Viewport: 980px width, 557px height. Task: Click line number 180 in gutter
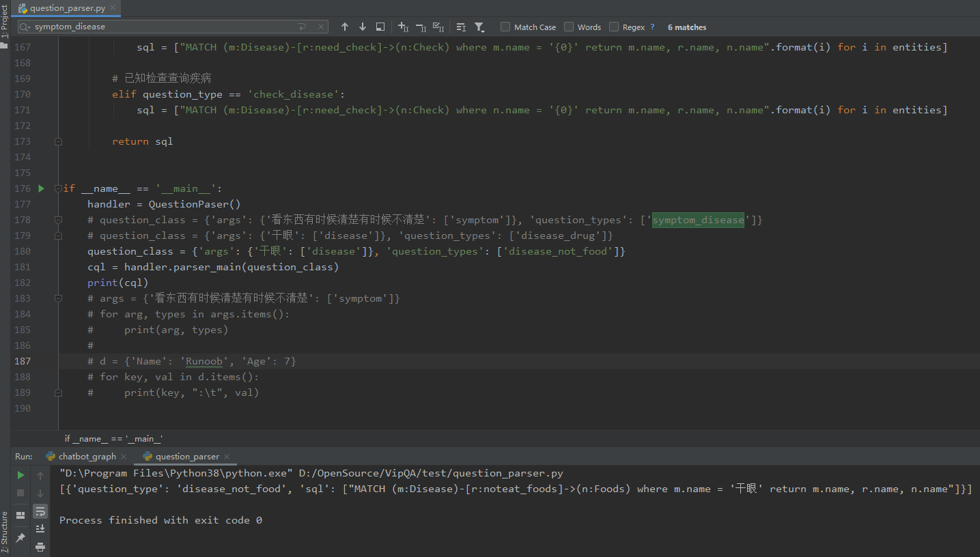[23, 251]
